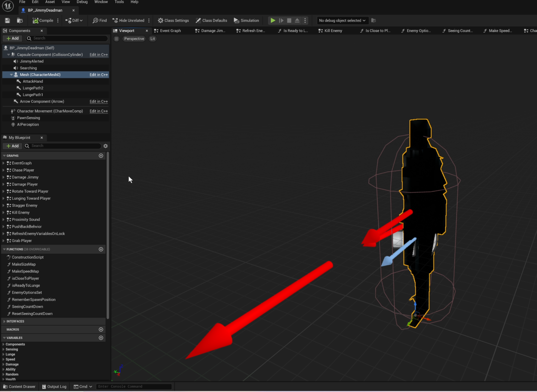Open the No debug object selected dropdown
Viewport: 537px width, 392px height.
pyautogui.click(x=342, y=20)
